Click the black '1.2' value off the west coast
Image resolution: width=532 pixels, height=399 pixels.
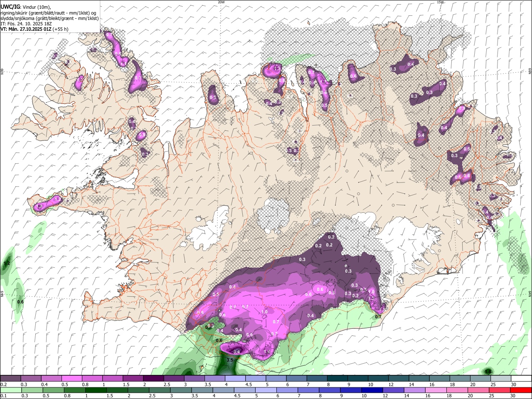[7, 264]
